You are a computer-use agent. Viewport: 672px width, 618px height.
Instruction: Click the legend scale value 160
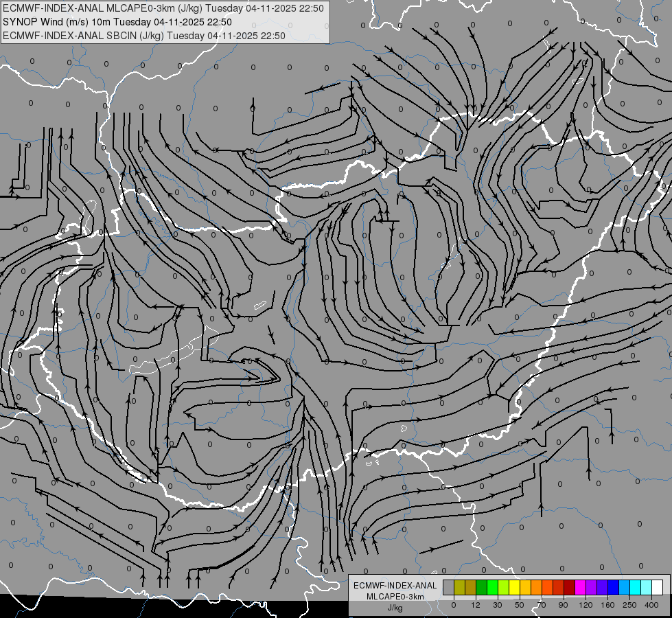point(607,605)
